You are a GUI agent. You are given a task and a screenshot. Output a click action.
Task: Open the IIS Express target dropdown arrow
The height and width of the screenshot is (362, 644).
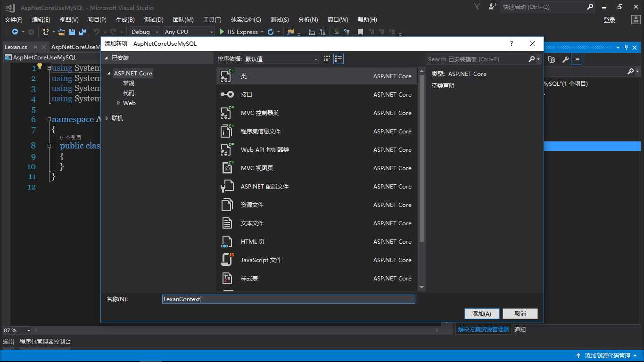pyautogui.click(x=262, y=32)
